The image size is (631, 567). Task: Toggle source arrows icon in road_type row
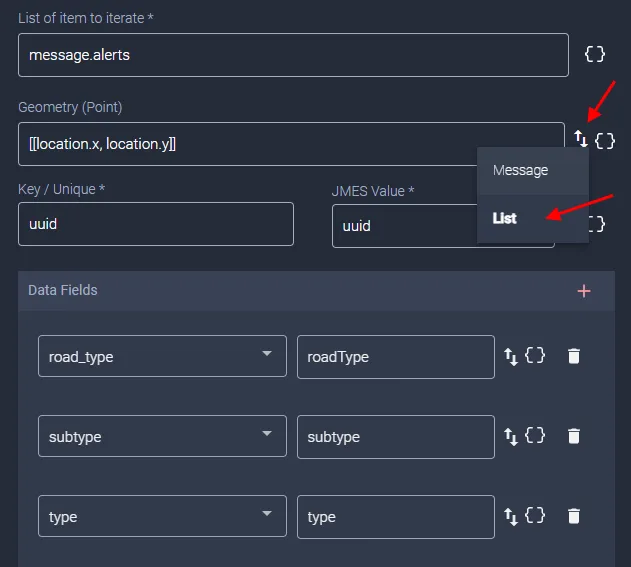511,357
